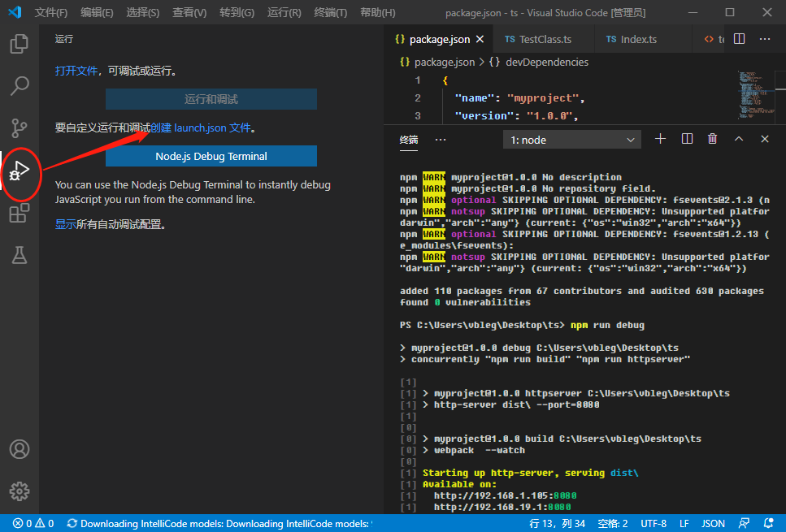Open the panel views ellipsis next to 终端
This screenshot has width=786, height=532.
pos(440,140)
